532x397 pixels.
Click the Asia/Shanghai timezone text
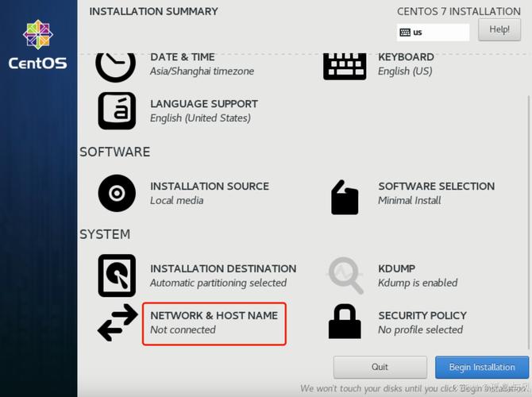pos(202,71)
